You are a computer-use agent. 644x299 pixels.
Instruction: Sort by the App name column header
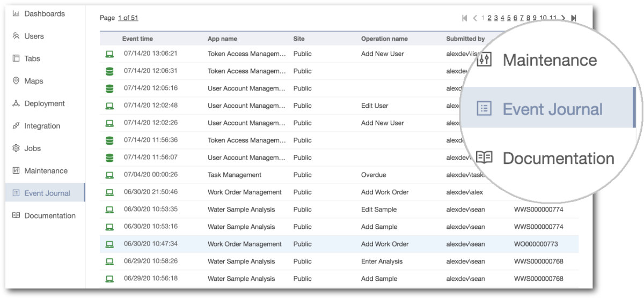[222, 39]
